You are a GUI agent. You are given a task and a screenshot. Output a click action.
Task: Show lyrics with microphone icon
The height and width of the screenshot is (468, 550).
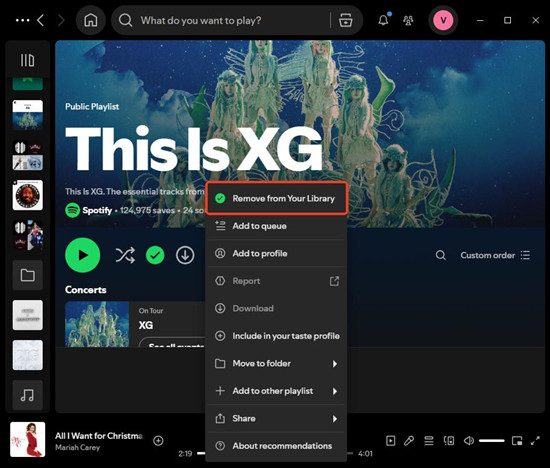409,441
